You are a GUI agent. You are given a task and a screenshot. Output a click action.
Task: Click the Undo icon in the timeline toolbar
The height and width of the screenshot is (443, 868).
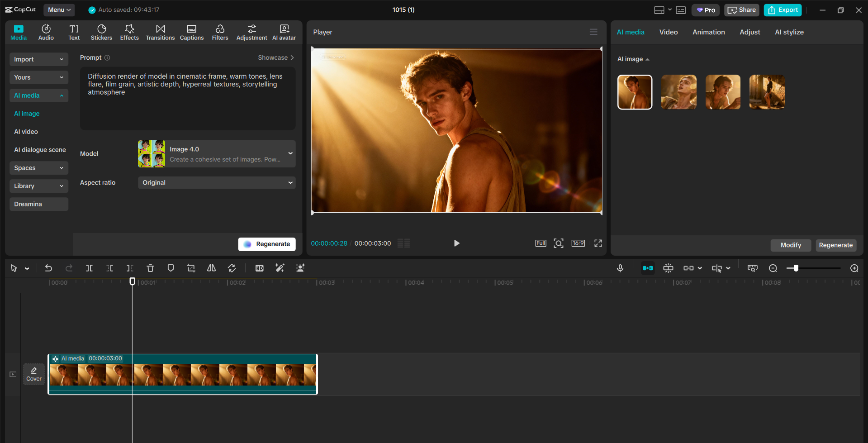click(48, 268)
